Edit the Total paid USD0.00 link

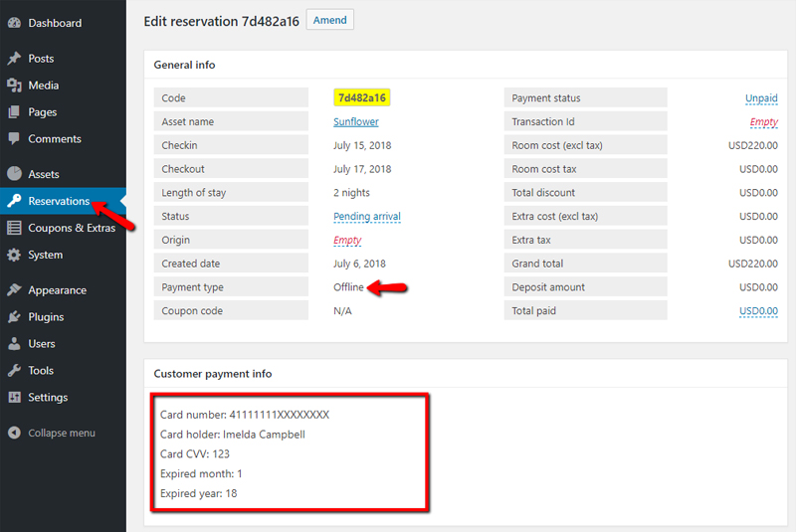[x=758, y=311]
